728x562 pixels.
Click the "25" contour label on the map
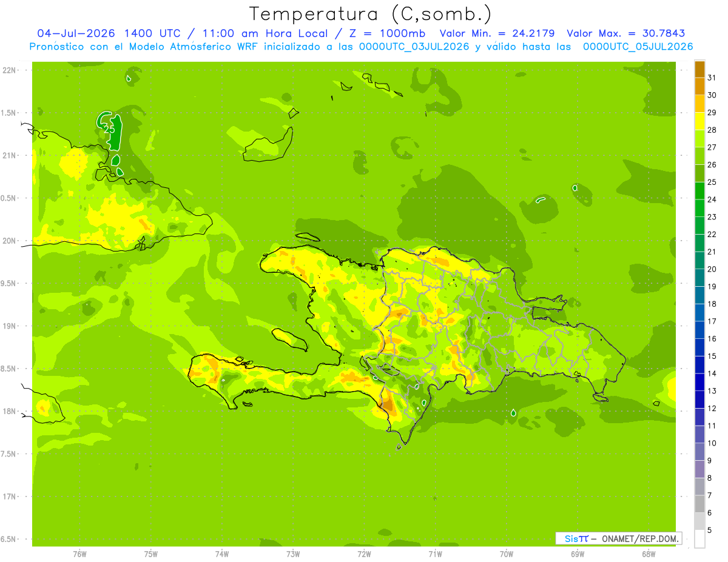[109, 129]
